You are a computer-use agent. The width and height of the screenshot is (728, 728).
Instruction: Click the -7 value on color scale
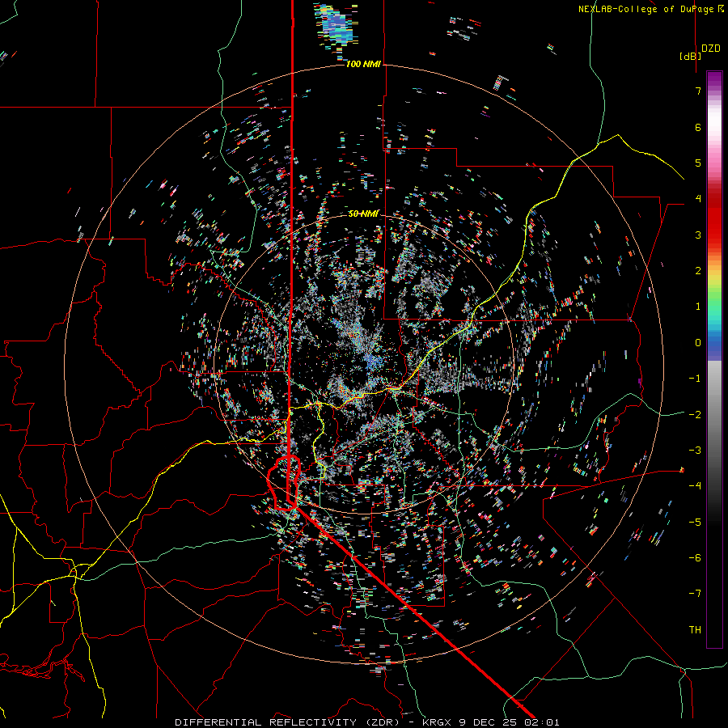695,594
